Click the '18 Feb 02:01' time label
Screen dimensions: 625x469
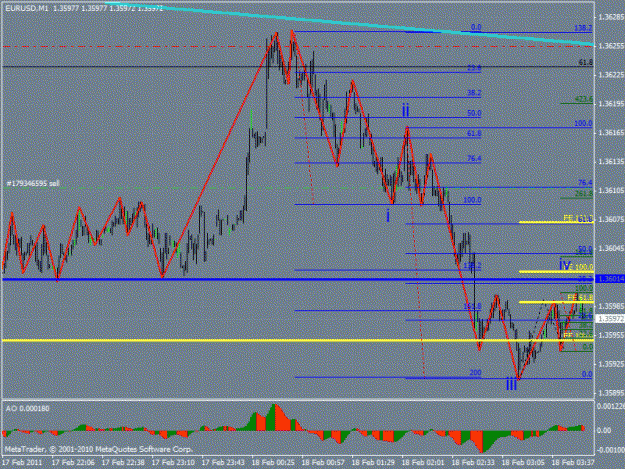[423, 463]
